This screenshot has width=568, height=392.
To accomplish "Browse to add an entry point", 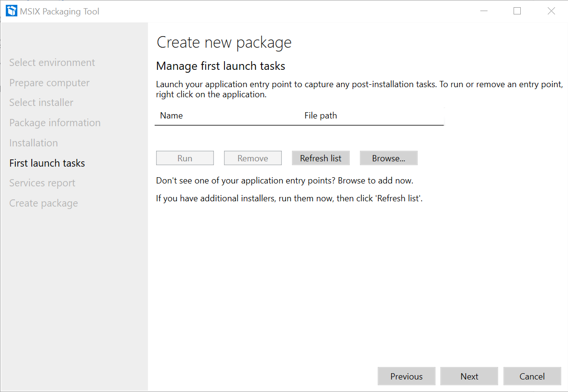I will (x=389, y=158).
